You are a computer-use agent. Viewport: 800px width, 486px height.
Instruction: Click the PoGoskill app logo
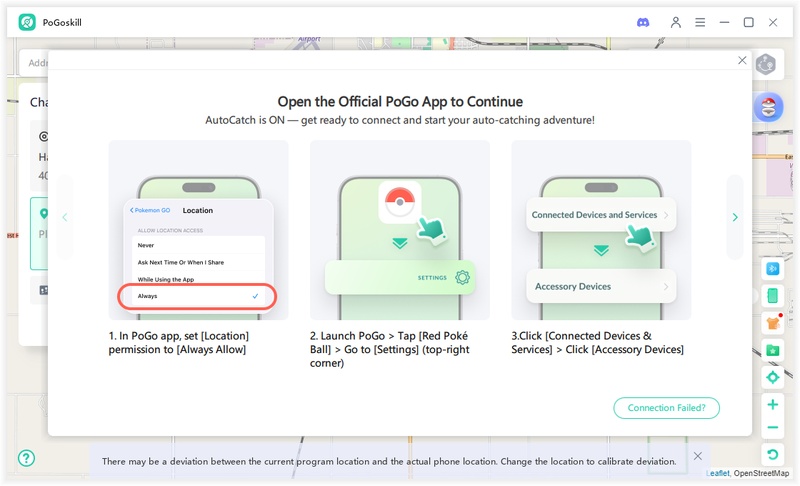pos(27,22)
